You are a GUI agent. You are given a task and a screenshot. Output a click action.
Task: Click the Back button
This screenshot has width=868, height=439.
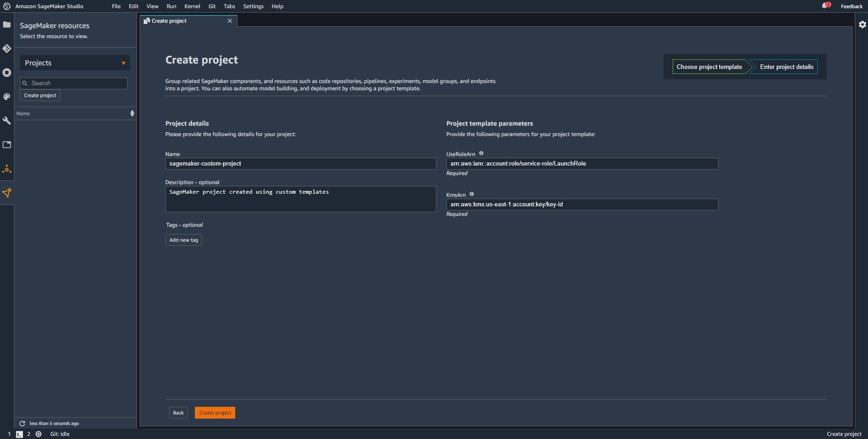[x=178, y=413]
